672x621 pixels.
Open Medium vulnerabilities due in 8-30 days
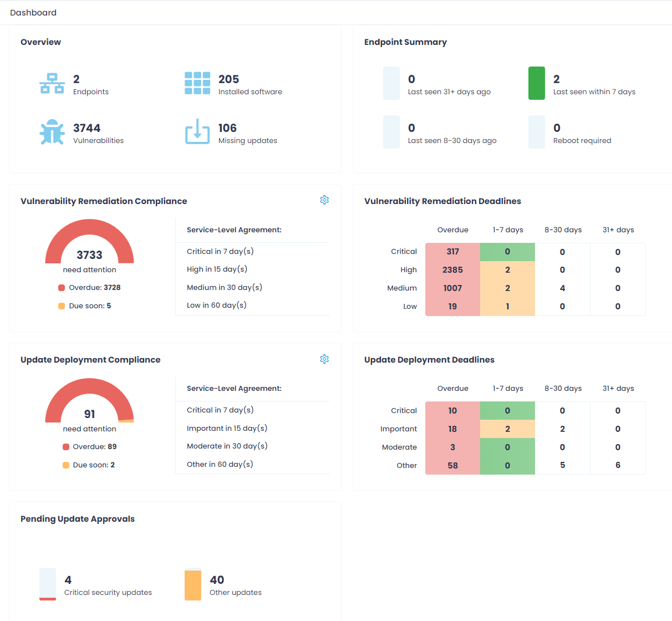[562, 288]
